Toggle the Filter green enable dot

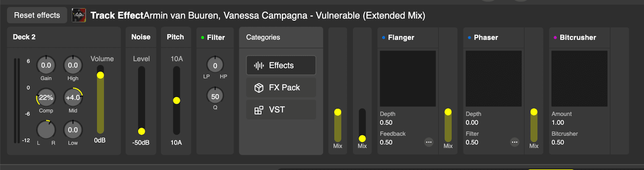click(x=203, y=38)
